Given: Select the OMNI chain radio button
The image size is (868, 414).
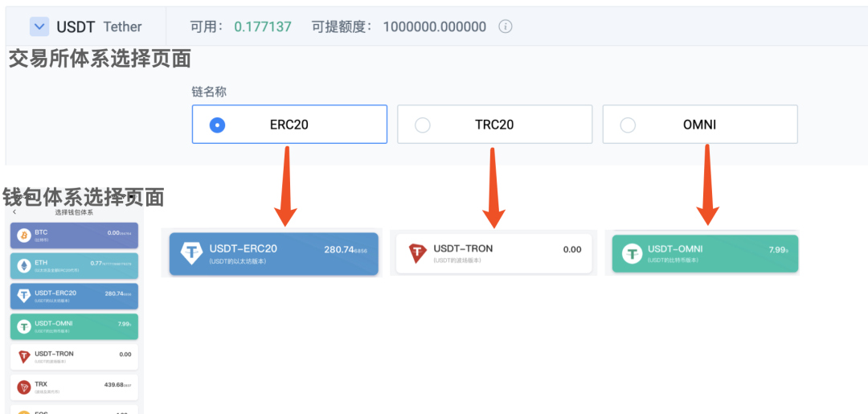Looking at the screenshot, I should (x=628, y=125).
